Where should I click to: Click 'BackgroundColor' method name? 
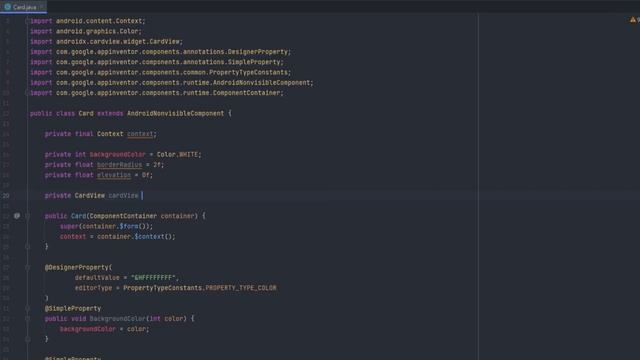(x=118, y=318)
